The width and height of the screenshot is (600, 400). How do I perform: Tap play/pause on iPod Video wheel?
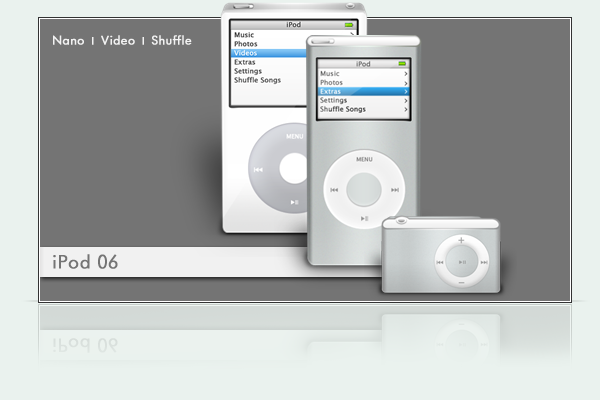tap(294, 202)
